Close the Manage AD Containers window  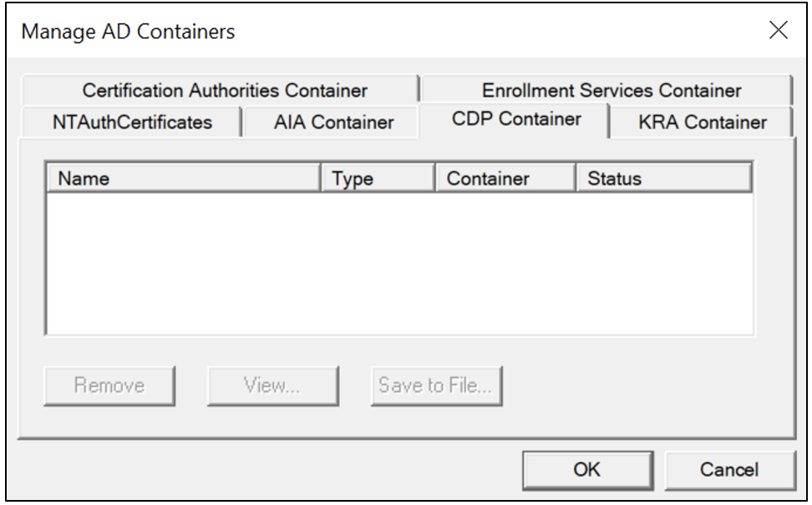click(x=779, y=30)
